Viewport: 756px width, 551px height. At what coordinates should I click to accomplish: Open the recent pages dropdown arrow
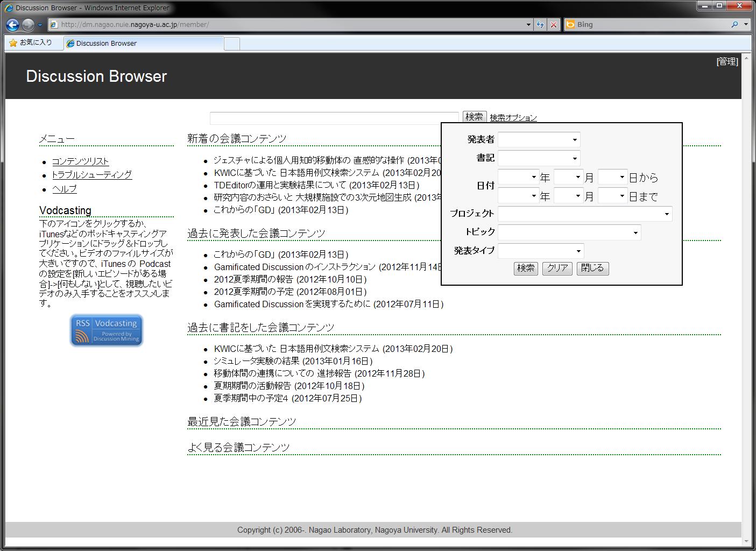point(40,25)
